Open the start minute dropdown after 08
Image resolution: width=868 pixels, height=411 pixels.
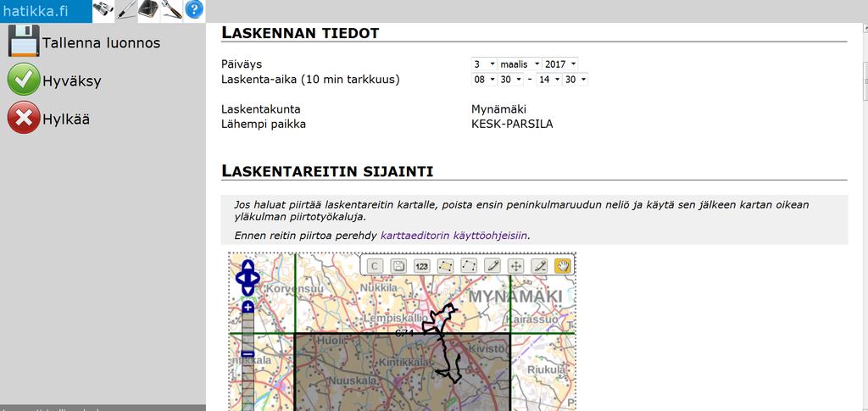[x=510, y=80]
